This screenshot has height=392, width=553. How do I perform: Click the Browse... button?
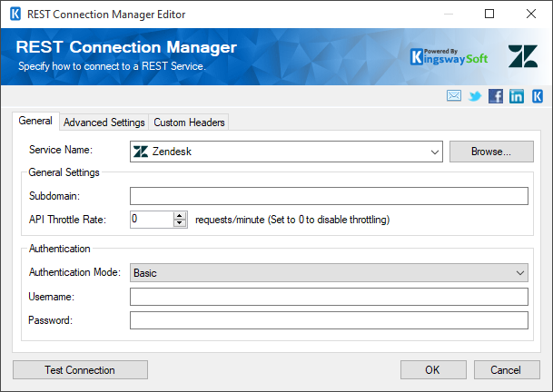tap(491, 152)
